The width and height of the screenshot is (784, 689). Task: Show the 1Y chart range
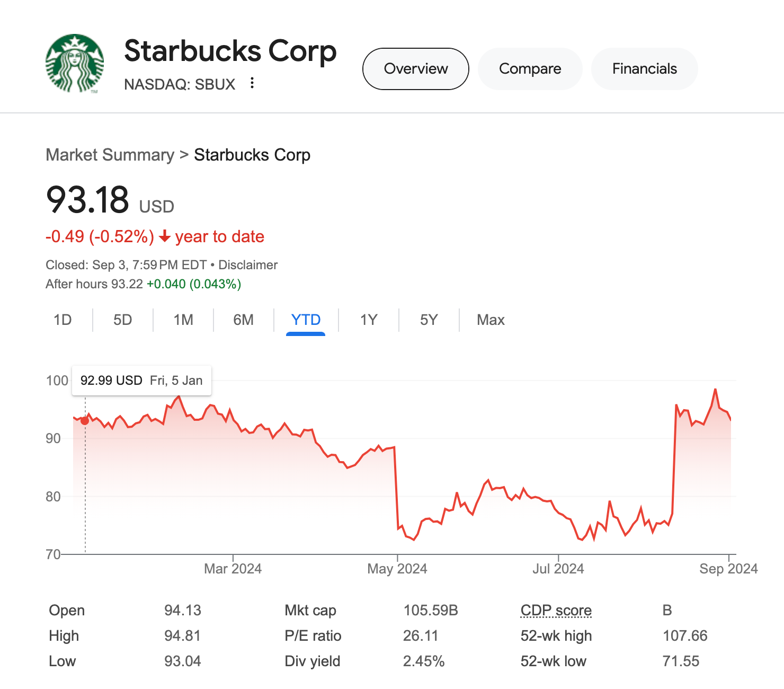[369, 320]
